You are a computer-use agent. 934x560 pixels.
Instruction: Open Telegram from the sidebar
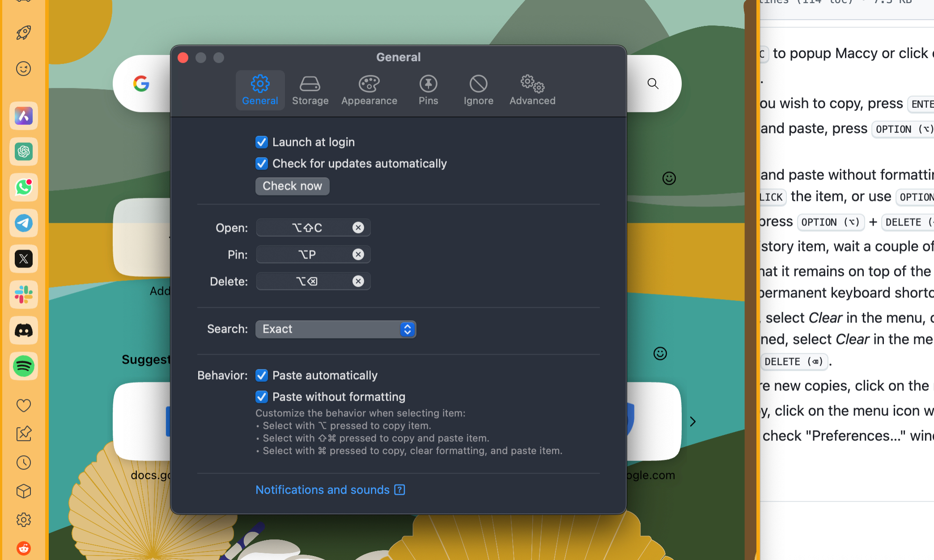[x=23, y=224]
